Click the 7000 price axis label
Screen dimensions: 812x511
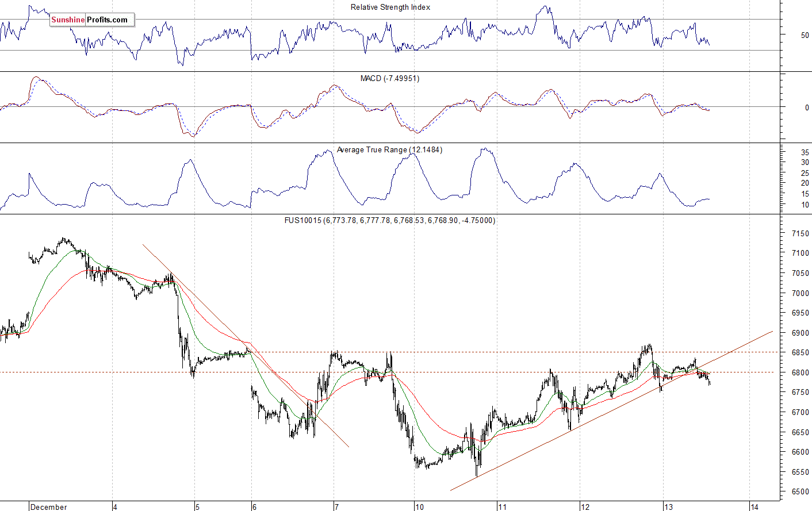click(x=800, y=294)
